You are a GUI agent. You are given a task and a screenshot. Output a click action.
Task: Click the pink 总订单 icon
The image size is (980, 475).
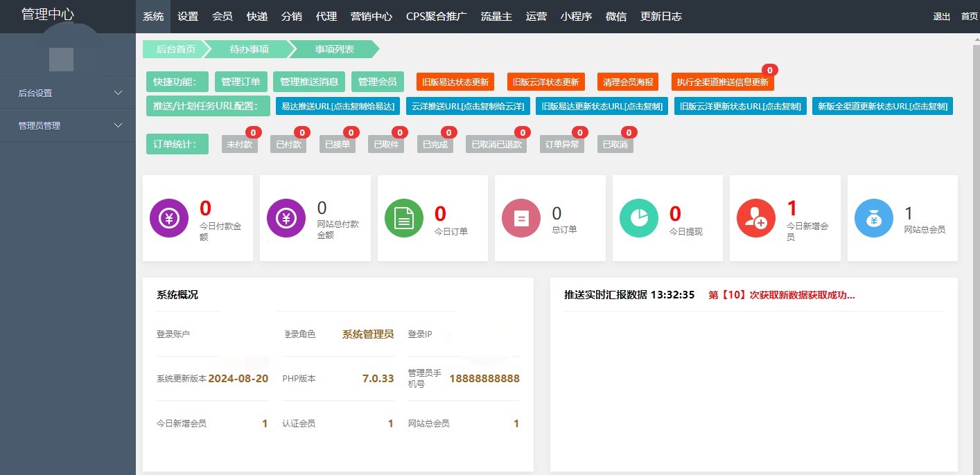[521, 218]
